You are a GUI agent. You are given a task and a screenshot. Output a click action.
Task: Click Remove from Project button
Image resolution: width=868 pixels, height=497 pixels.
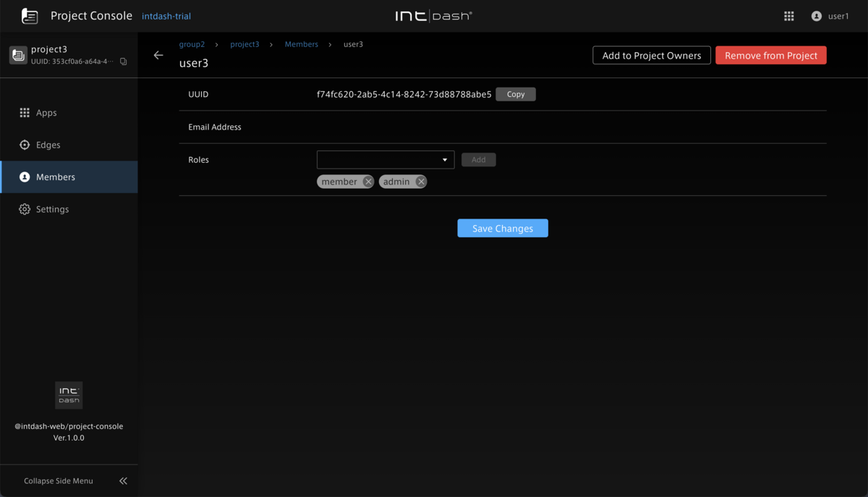pyautogui.click(x=771, y=55)
